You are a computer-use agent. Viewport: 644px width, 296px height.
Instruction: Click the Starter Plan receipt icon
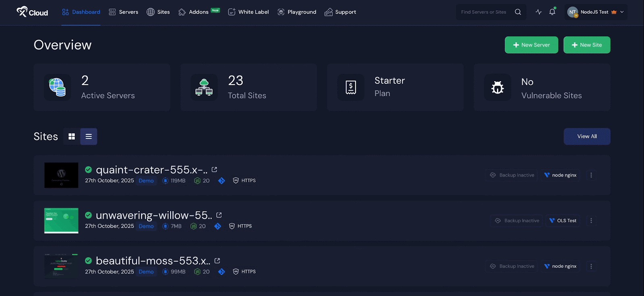[x=351, y=87]
